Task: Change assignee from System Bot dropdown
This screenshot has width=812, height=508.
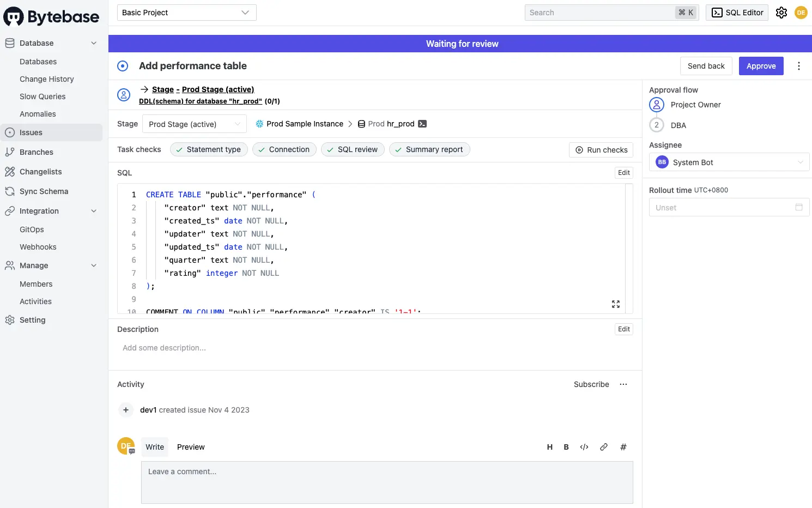Action: (729, 162)
